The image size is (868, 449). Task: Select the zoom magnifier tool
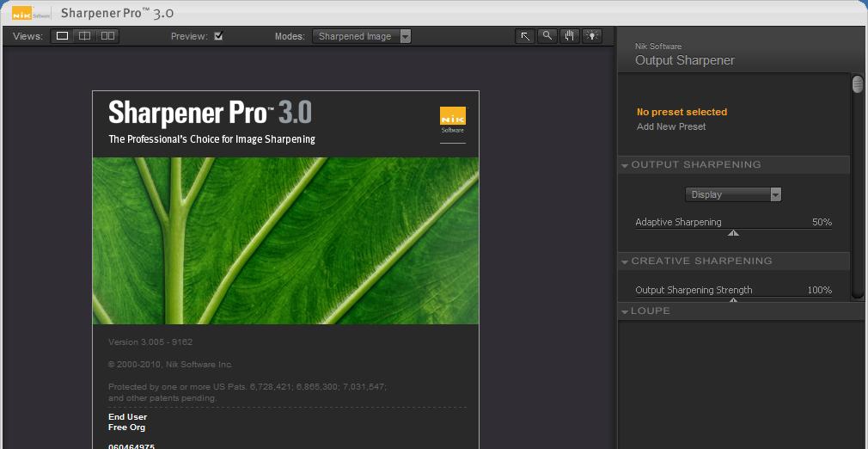(547, 36)
